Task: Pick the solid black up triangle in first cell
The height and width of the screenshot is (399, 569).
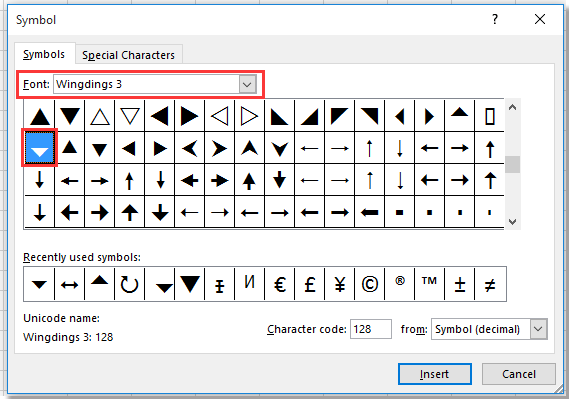Action: (40, 116)
